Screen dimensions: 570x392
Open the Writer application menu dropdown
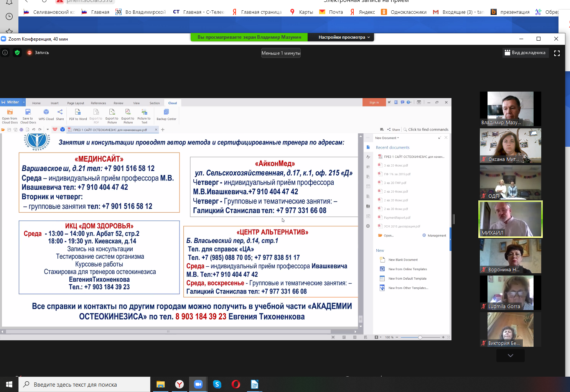[x=24, y=102]
